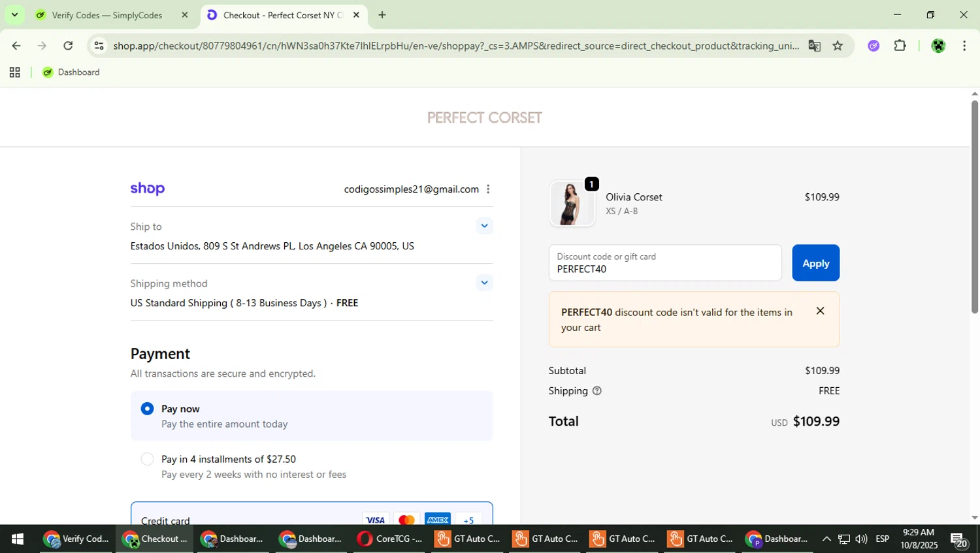Show the Shipping info help icon
This screenshot has height=553, width=980.
point(596,391)
